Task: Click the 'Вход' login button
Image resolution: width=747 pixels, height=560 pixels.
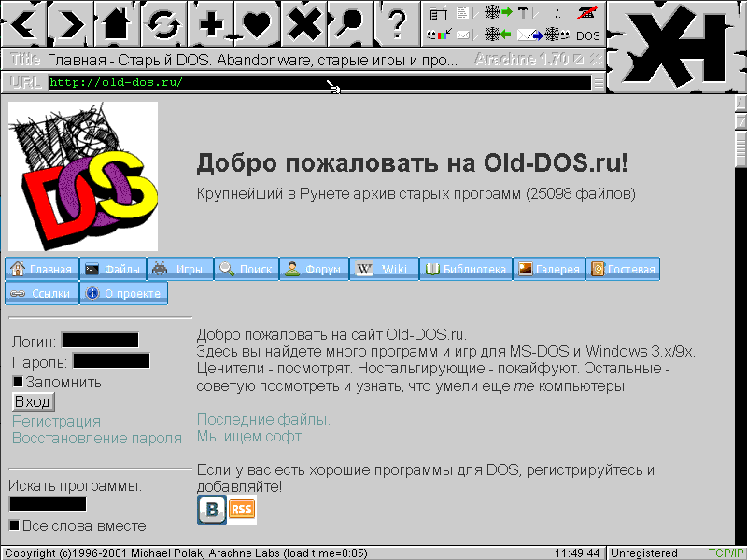Action: pos(33,402)
